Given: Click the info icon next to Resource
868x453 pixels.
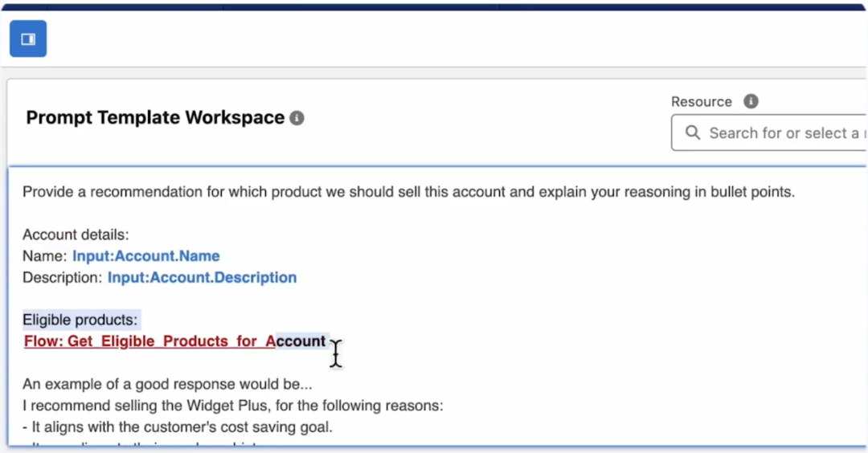Looking at the screenshot, I should (751, 101).
